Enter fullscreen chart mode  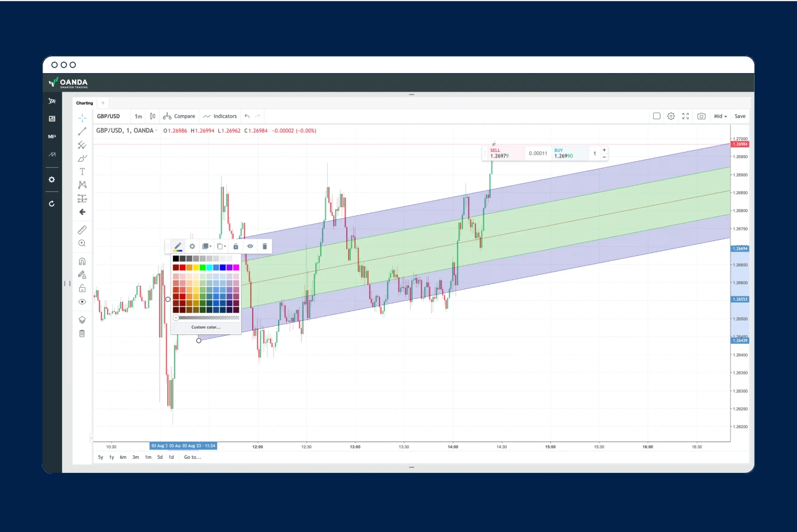pos(686,116)
